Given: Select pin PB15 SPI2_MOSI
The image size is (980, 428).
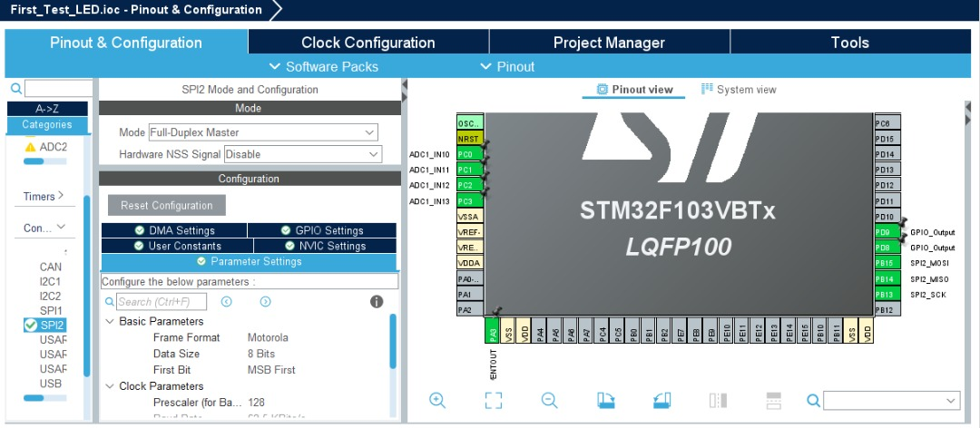Looking at the screenshot, I should (x=887, y=263).
